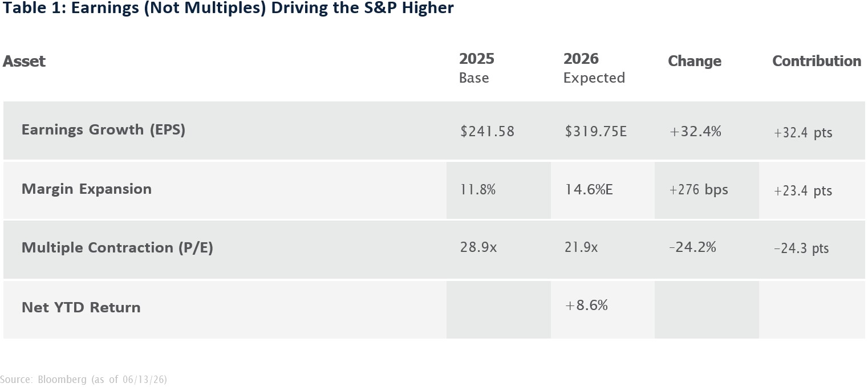
Task: Click the Earnings Growth (EPS) row label
Action: [104, 130]
